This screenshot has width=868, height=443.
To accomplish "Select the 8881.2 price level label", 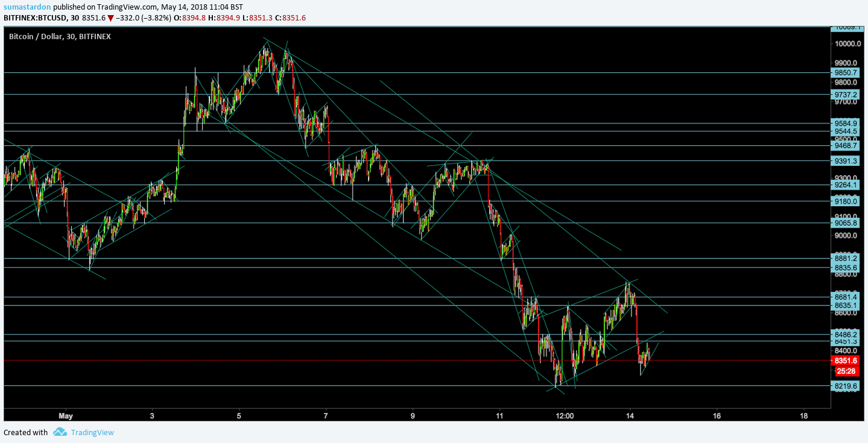I will 846,258.
